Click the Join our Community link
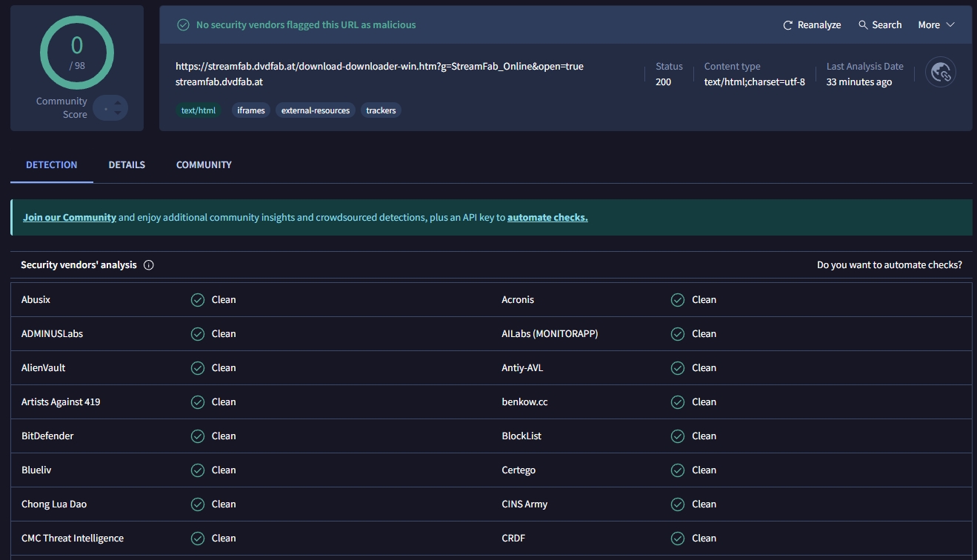This screenshot has width=977, height=560. click(69, 217)
